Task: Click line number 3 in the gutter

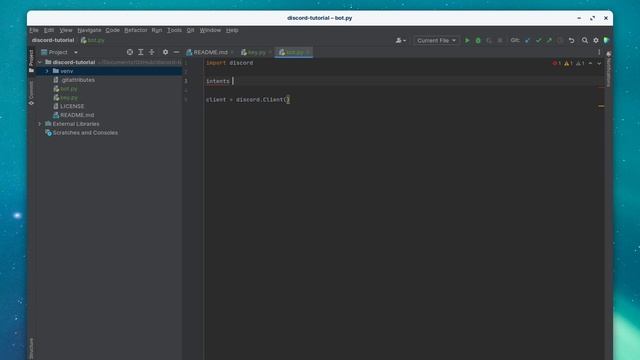Action: (x=186, y=81)
